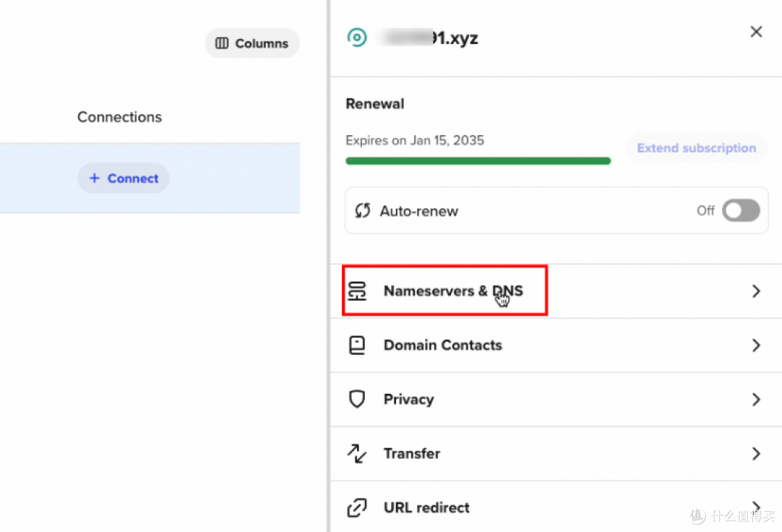Screen dimensions: 782x532
Task: Click the Connections column header
Action: click(x=119, y=117)
